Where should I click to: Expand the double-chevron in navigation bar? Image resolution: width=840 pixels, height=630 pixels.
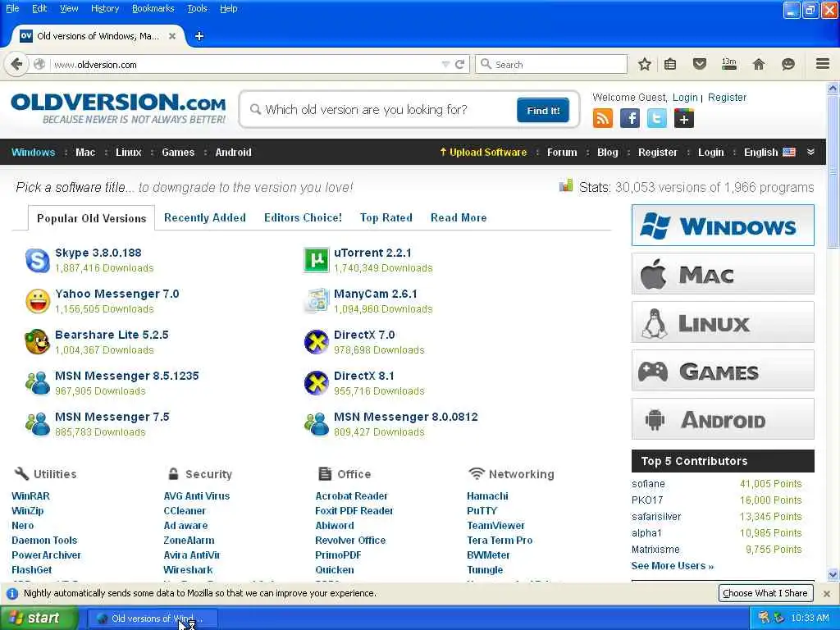point(810,152)
